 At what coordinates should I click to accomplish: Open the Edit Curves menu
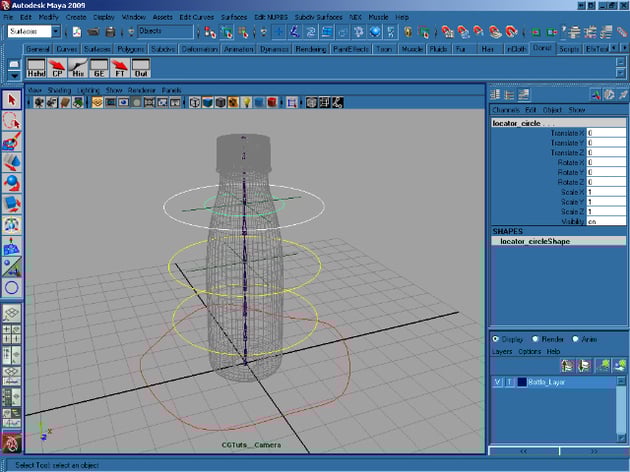click(197, 17)
